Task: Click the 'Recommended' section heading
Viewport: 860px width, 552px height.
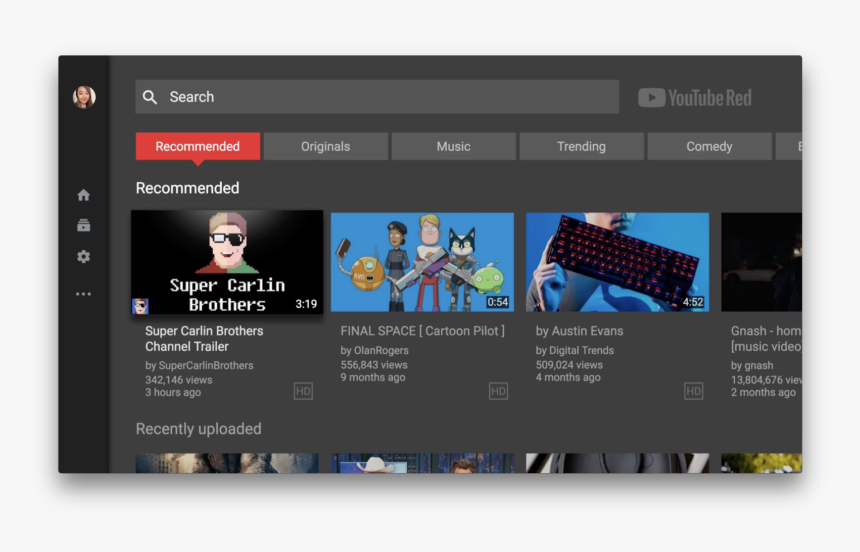Action: tap(188, 188)
